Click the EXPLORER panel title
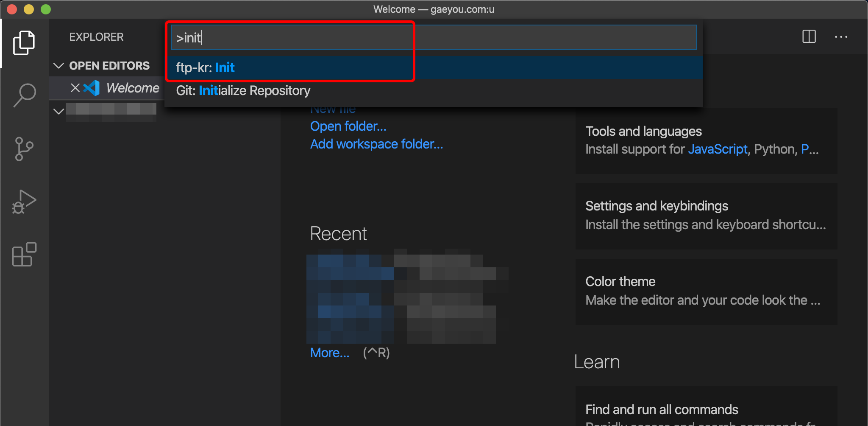The image size is (868, 426). point(96,37)
